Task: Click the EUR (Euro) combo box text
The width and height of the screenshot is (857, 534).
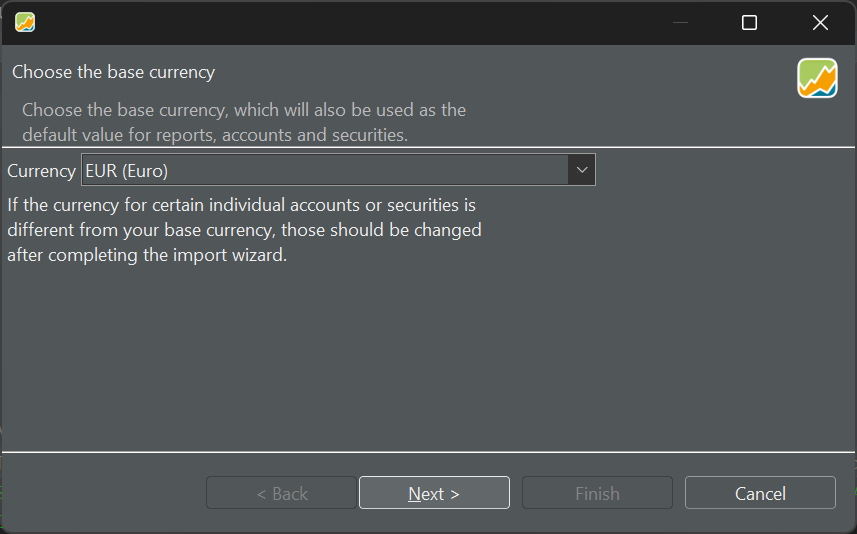Action: click(127, 171)
